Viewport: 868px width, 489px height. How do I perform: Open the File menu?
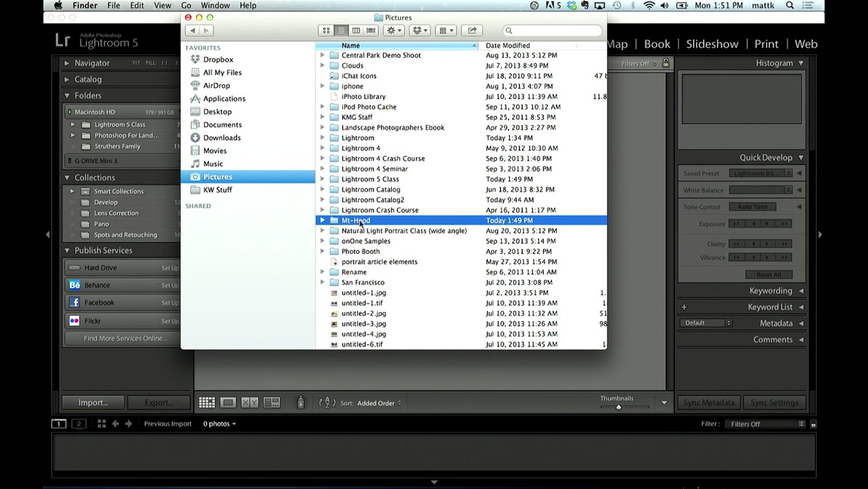click(x=114, y=6)
